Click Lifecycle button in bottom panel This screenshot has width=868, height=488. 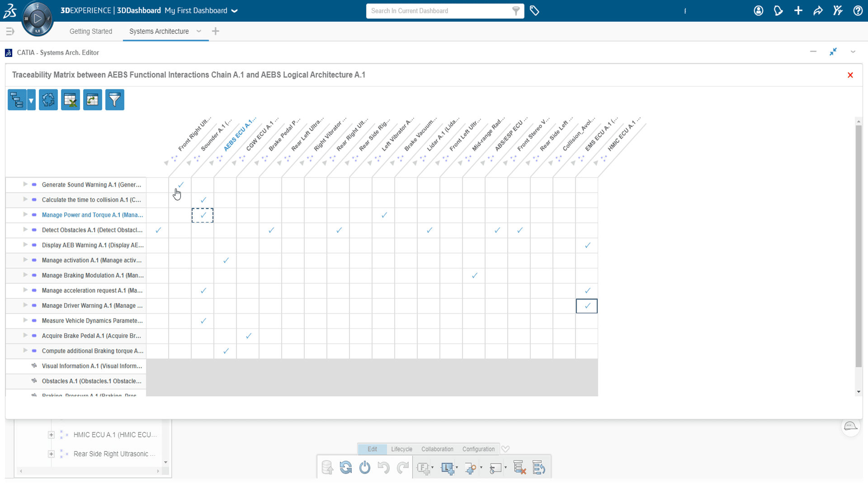[402, 449]
